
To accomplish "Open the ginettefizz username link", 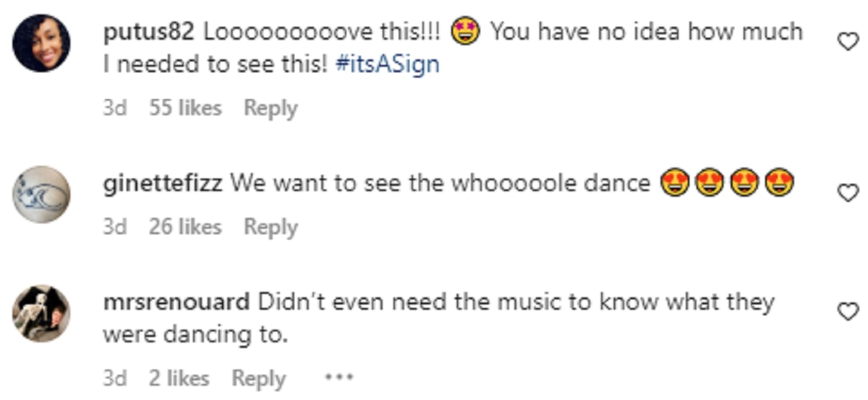I will (163, 184).
